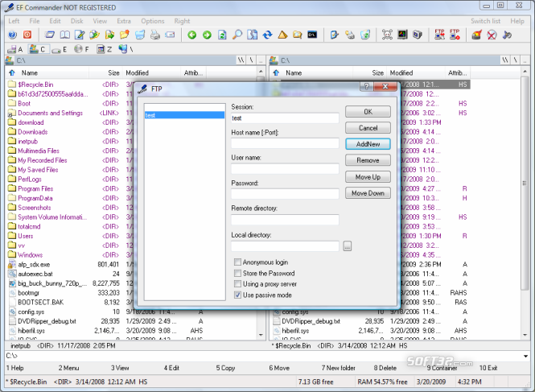This screenshot has height=392, width=535.
Task: Click the FTP dialog help question button
Action: tap(366, 87)
